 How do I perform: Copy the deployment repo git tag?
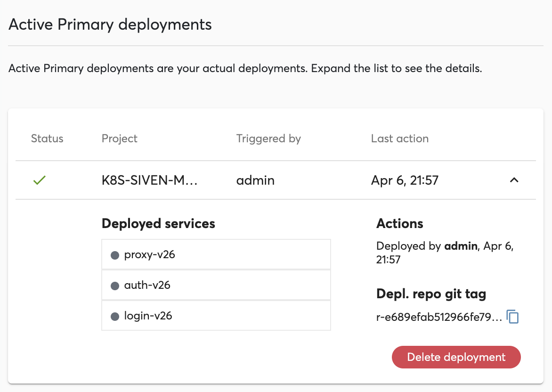(x=512, y=317)
